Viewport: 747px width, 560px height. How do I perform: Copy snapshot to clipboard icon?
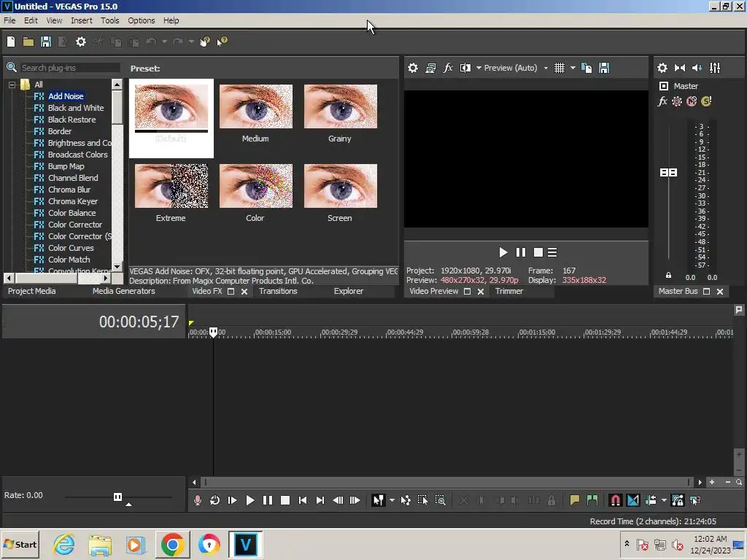click(587, 68)
